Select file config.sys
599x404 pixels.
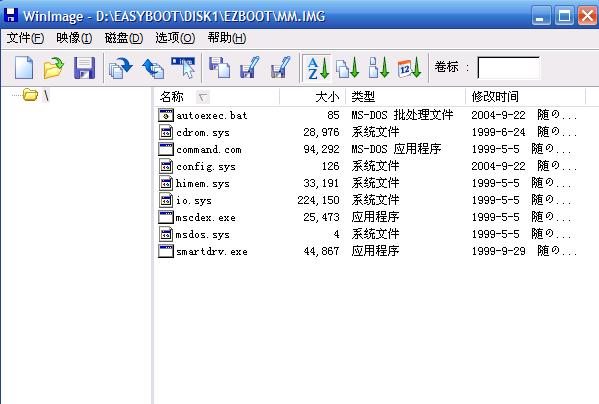[x=206, y=166]
